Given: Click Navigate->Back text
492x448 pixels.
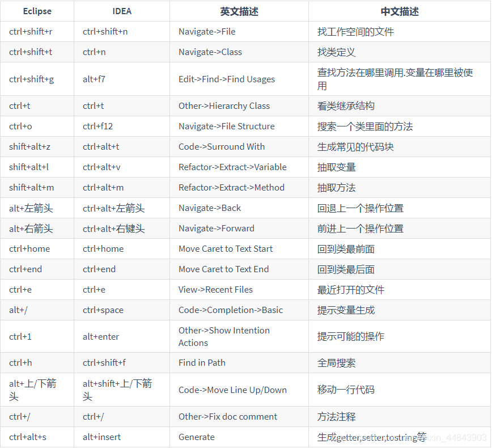Looking at the screenshot, I should [x=210, y=208].
